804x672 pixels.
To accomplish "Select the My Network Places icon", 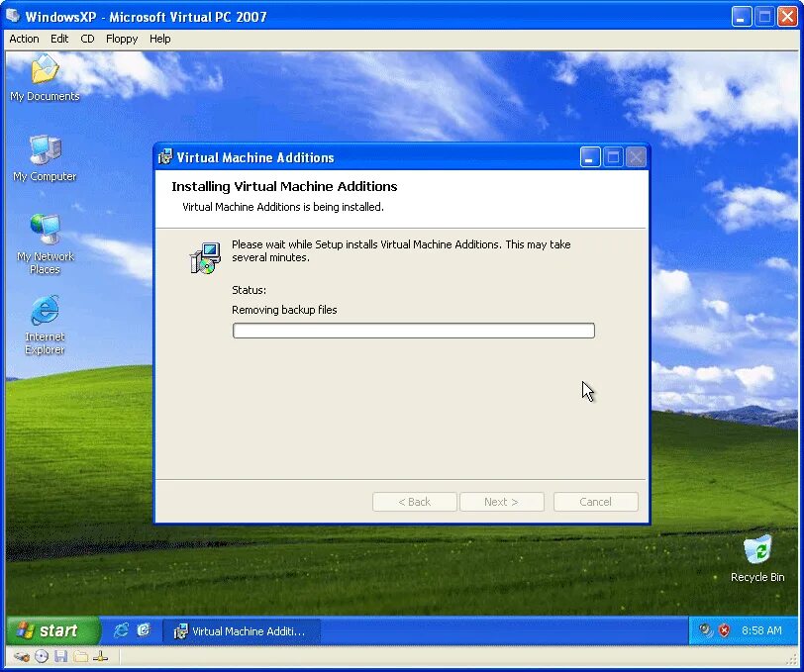I will (45, 244).
